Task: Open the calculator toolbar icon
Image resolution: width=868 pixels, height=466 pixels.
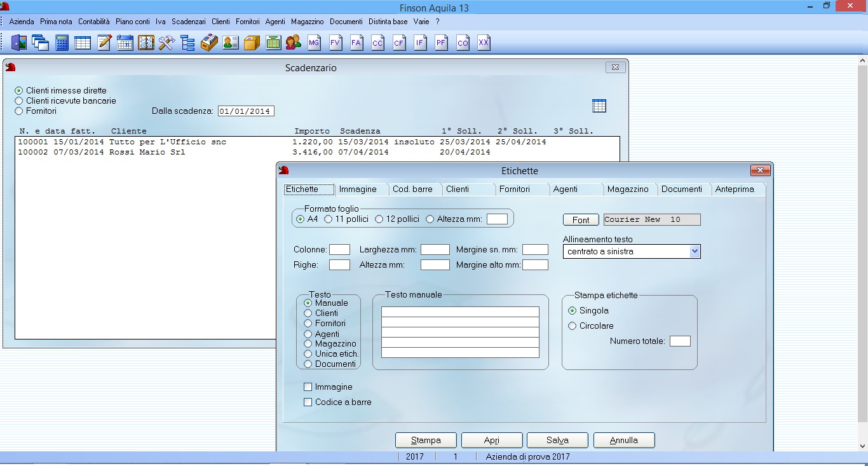Action: [x=62, y=43]
